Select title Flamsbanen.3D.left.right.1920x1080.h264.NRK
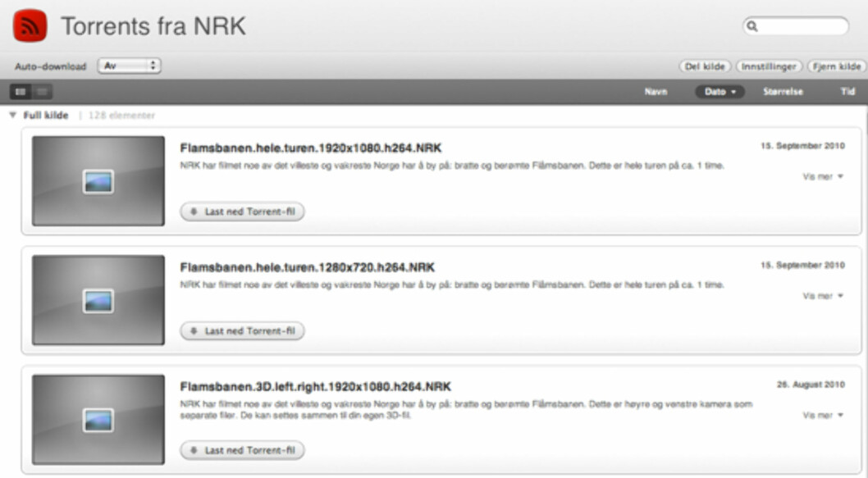Viewport: 868px width, 478px height. click(x=316, y=387)
